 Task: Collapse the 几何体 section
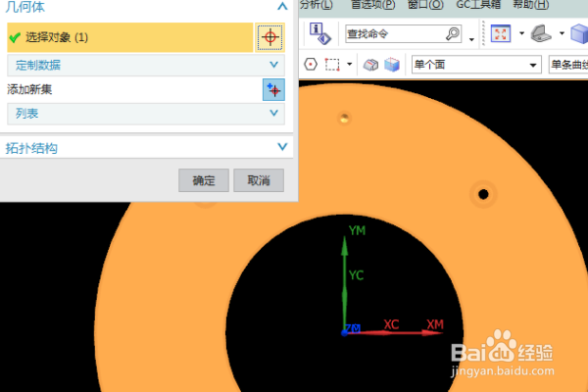(282, 6)
